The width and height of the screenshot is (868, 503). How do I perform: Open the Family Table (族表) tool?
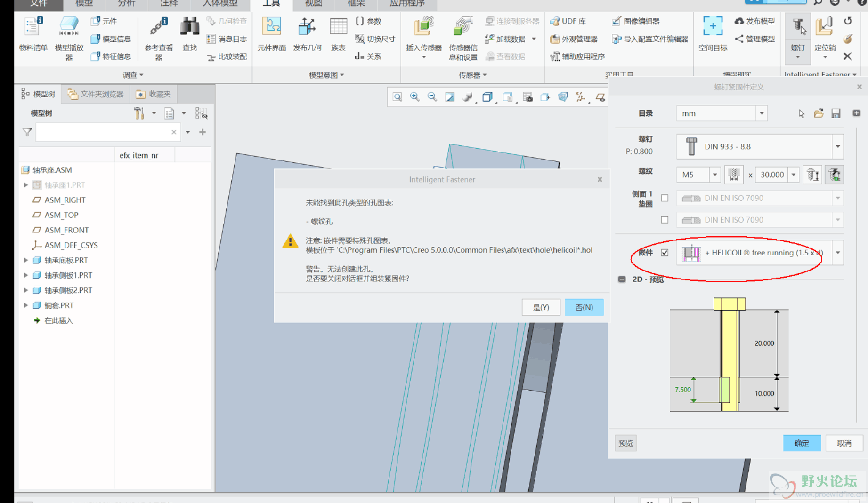coord(338,34)
